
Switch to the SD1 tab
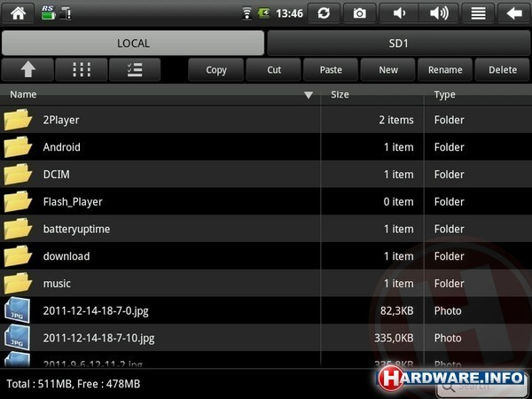[x=399, y=43]
